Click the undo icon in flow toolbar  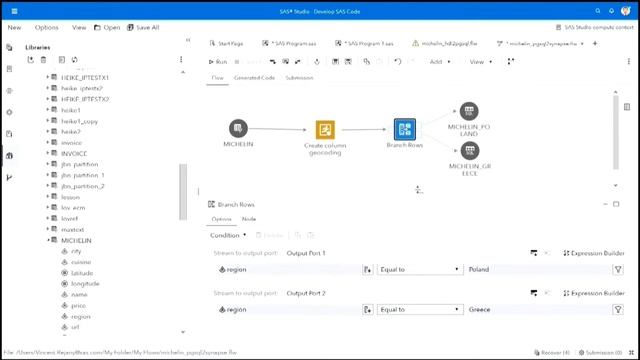[x=398, y=62]
